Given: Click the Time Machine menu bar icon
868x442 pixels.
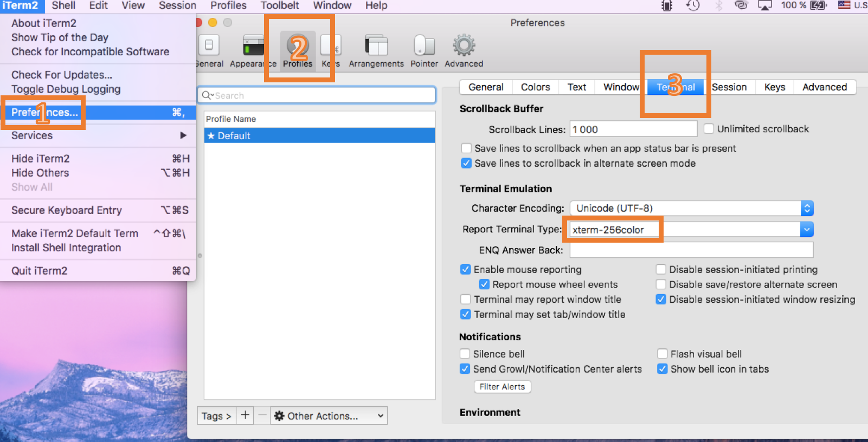Looking at the screenshot, I should tap(693, 5).
